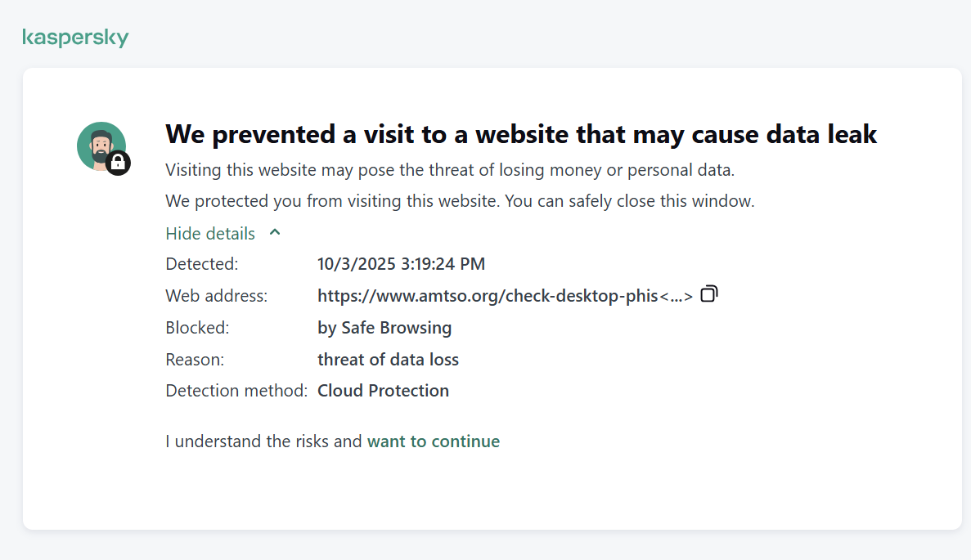Click the 'Detection method:' label
Image resolution: width=971 pixels, height=560 pixels.
pyautogui.click(x=236, y=391)
